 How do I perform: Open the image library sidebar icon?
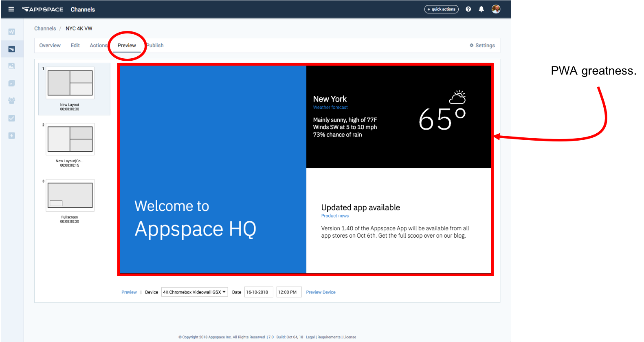(12, 66)
